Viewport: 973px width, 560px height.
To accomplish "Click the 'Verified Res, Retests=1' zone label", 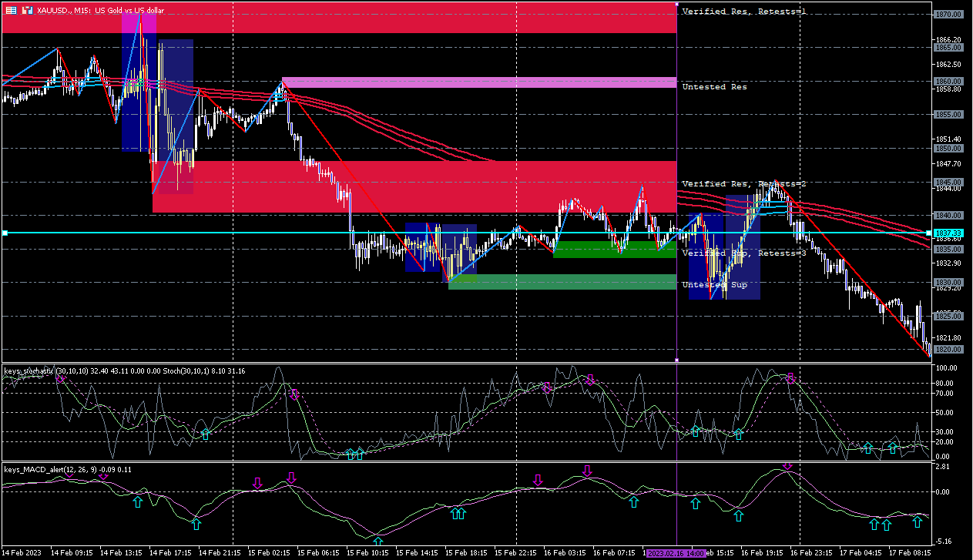I will pyautogui.click(x=743, y=12).
